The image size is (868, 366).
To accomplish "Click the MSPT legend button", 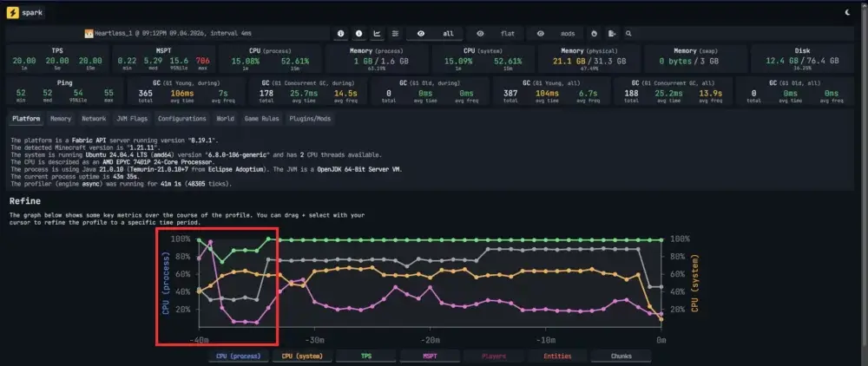I will coord(429,356).
